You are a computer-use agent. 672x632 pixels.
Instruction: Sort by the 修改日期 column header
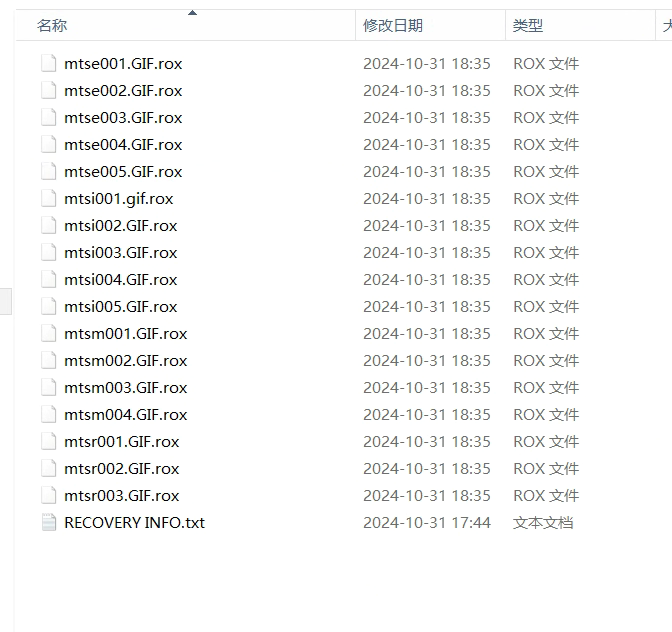point(393,25)
